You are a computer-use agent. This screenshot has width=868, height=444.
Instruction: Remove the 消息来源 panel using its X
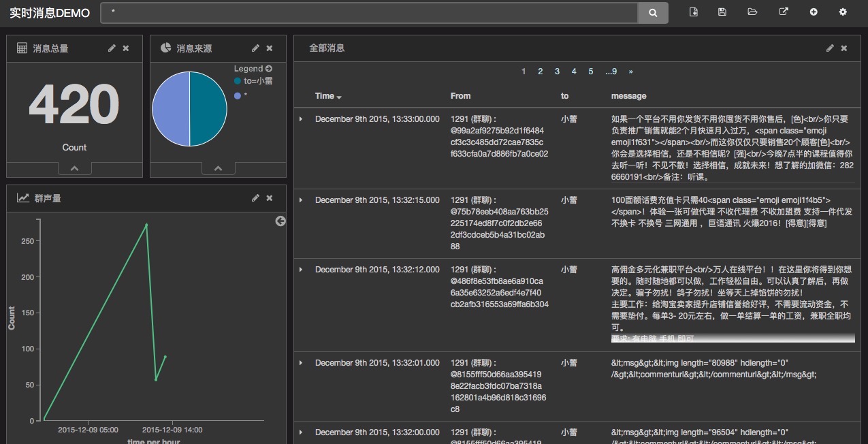(x=270, y=48)
